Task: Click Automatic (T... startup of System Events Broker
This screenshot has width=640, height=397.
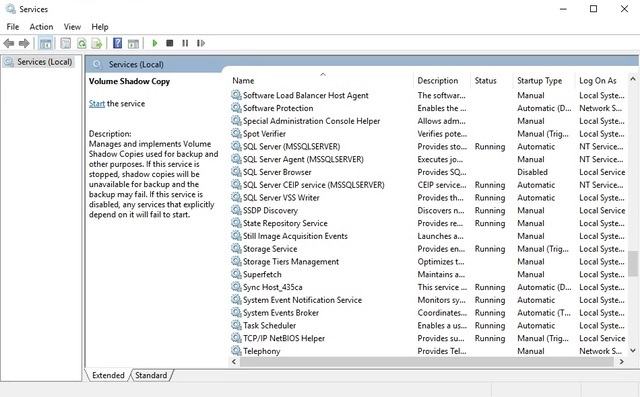Action: pos(544,313)
